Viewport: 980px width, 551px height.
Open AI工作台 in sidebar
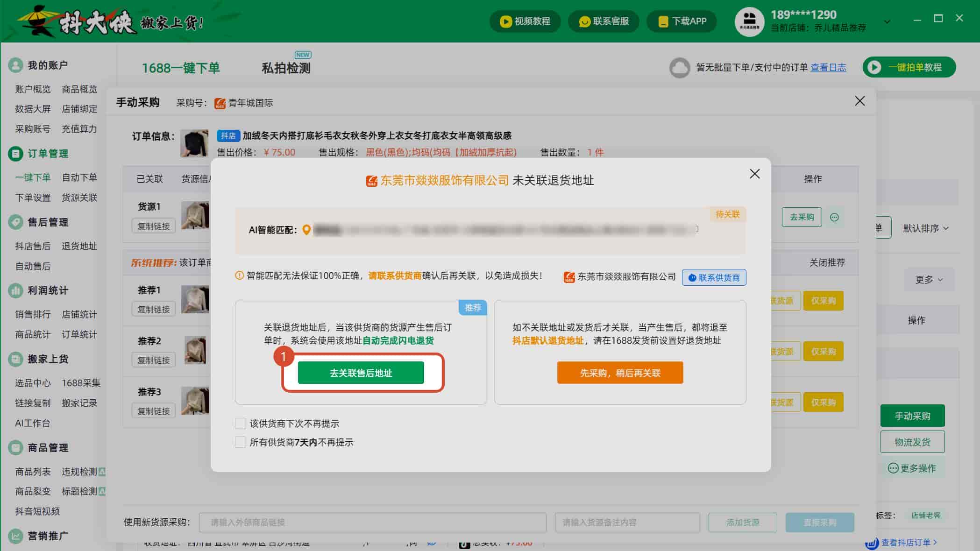click(x=33, y=423)
